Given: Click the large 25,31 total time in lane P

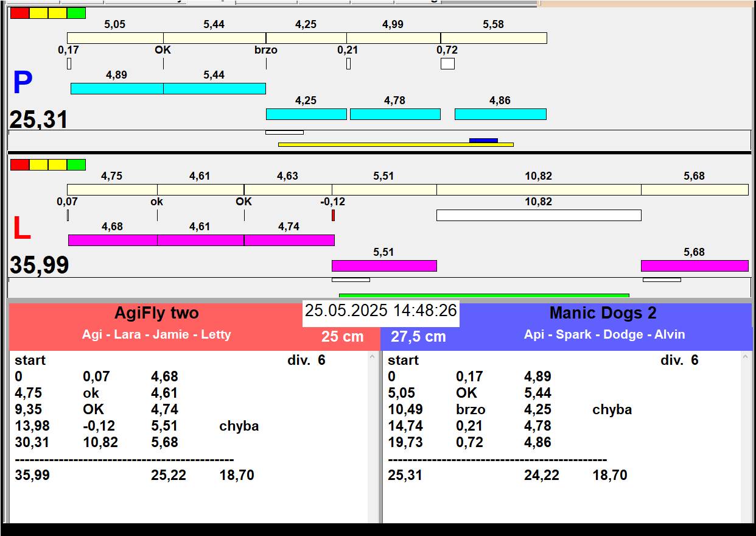Looking at the screenshot, I should 38,119.
